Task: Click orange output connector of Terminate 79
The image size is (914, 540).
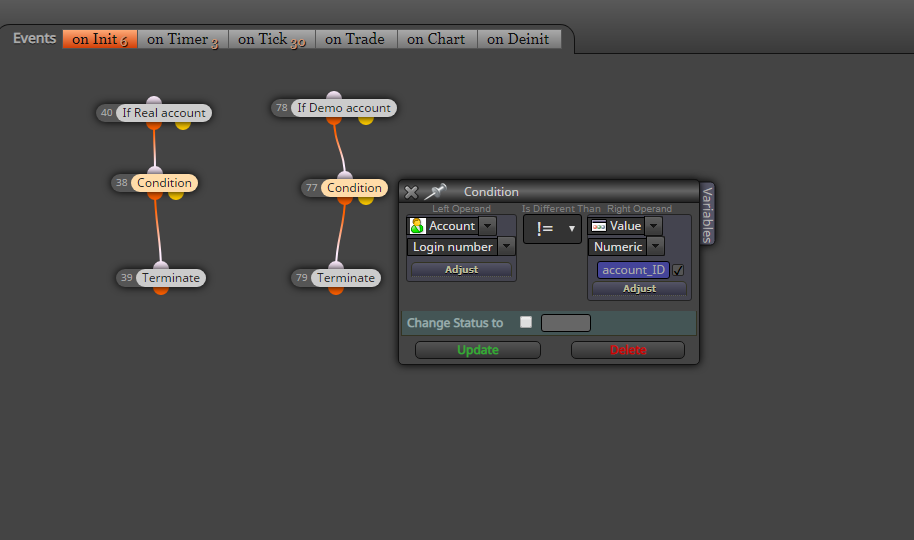Action: coord(336,290)
